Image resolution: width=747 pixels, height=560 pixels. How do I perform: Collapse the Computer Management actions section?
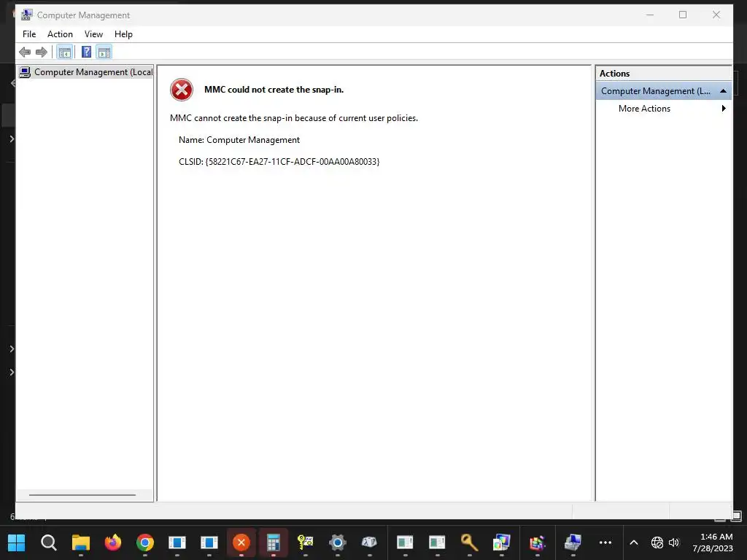tap(723, 91)
